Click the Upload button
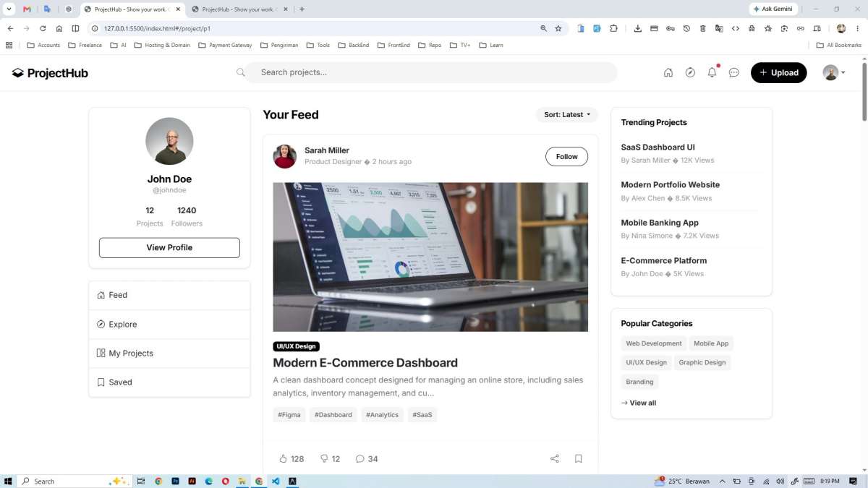This screenshot has width=868, height=488. pos(779,72)
